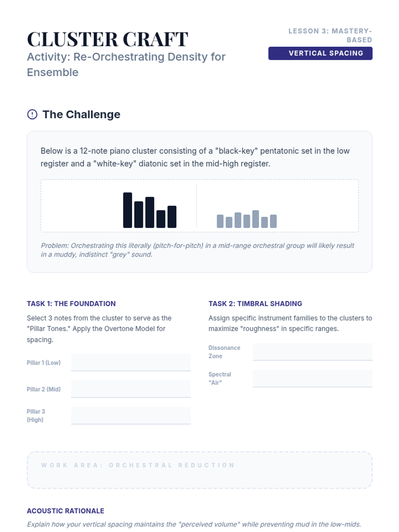
Task: Click the Cluster Craft title
Action: coord(107,39)
